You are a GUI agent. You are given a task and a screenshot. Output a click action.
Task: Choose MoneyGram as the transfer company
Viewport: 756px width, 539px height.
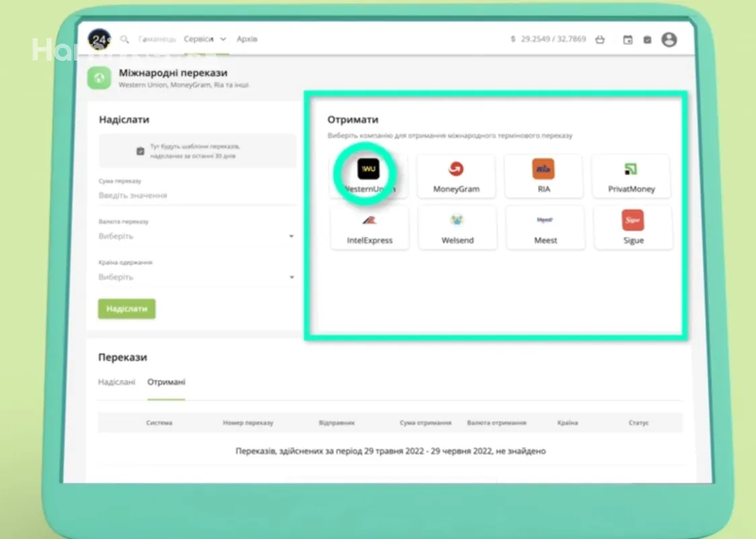[456, 176]
